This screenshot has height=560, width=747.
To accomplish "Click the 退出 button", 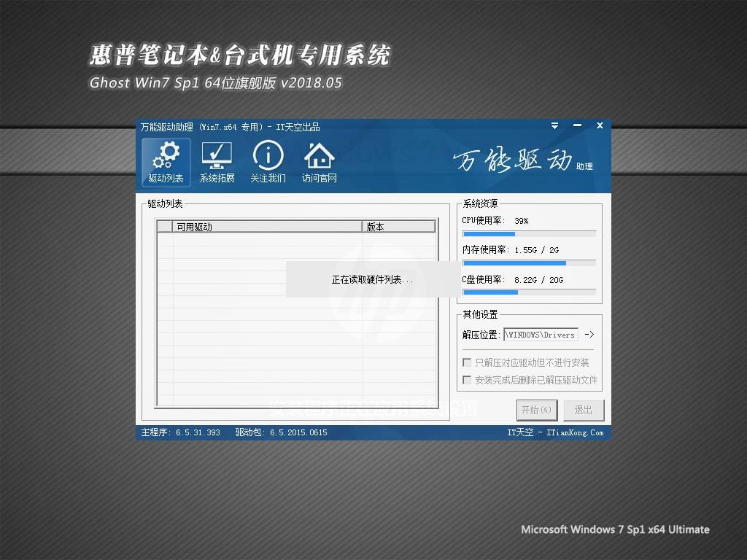I will click(x=584, y=410).
